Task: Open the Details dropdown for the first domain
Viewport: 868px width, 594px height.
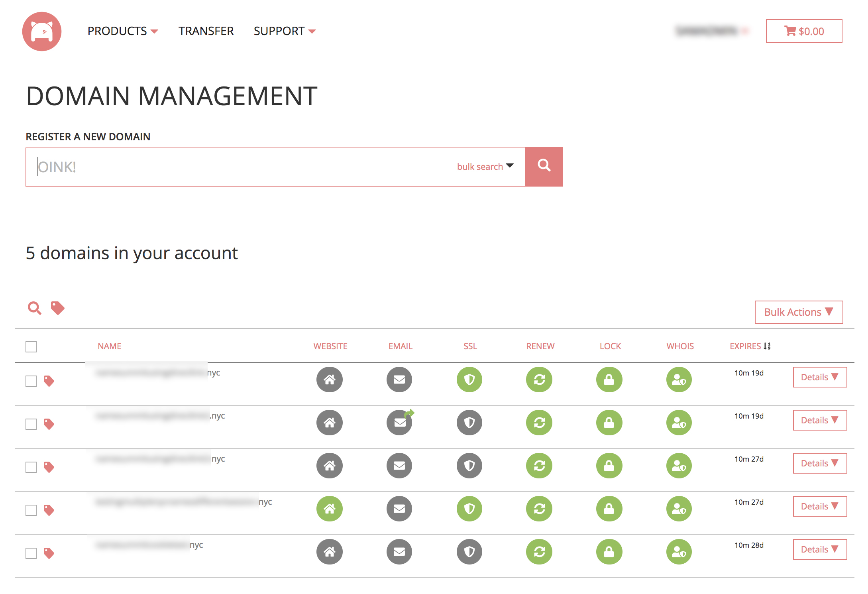Action: tap(819, 377)
